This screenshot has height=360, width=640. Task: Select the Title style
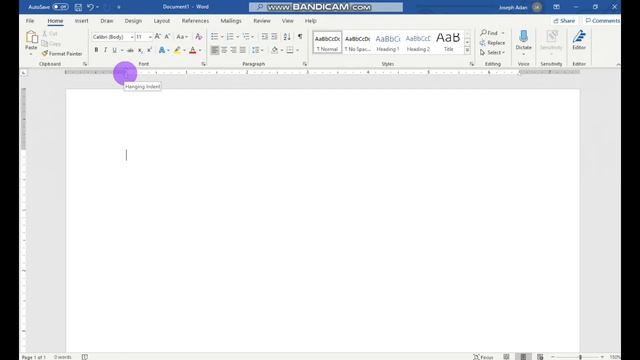click(448, 42)
